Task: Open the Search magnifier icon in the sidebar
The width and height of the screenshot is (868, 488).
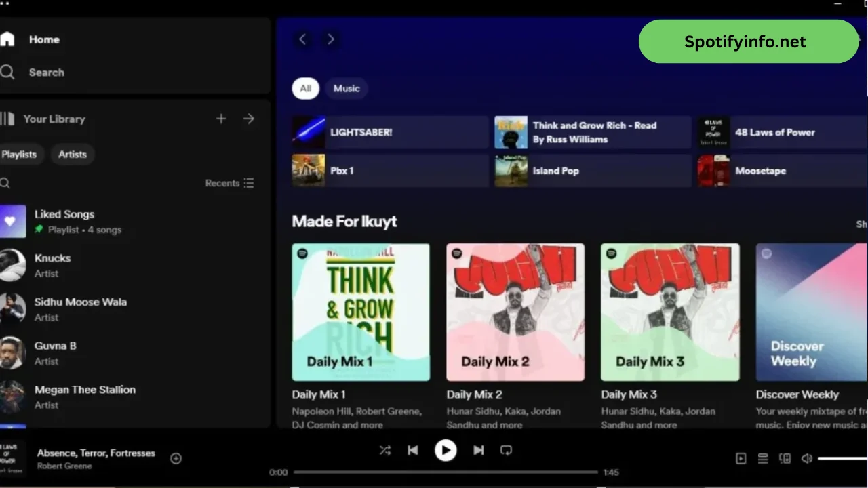Action: [x=7, y=72]
